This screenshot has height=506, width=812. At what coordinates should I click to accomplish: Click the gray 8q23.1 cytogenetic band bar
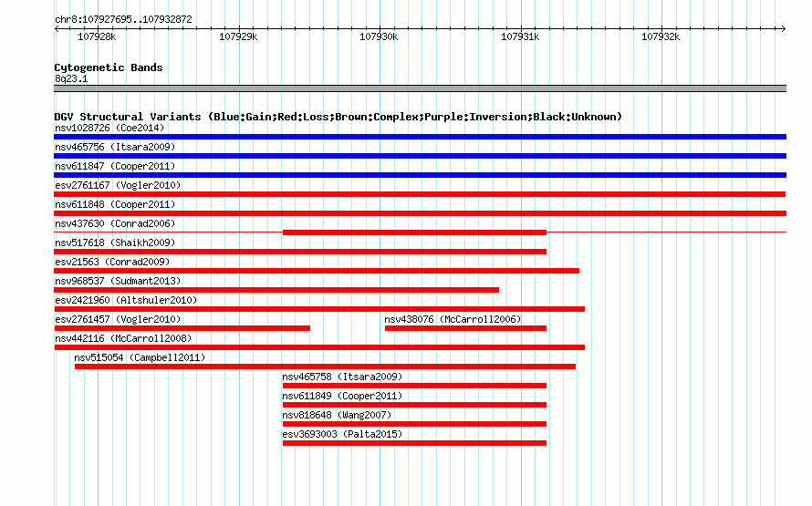[420, 88]
